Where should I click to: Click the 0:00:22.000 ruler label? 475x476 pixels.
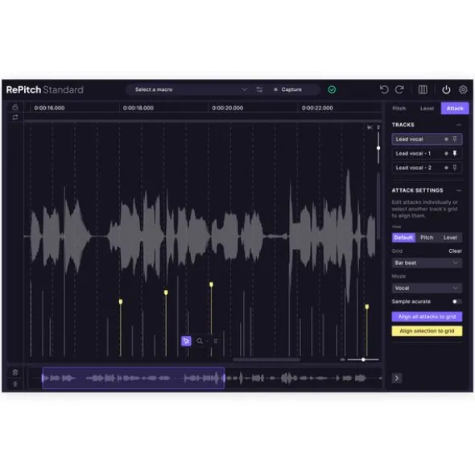click(x=317, y=108)
